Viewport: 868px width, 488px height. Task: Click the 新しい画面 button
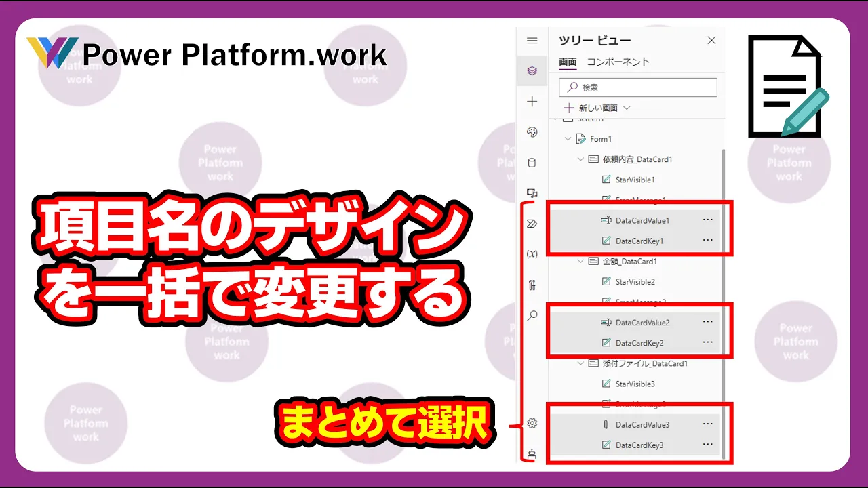pyautogui.click(x=591, y=108)
